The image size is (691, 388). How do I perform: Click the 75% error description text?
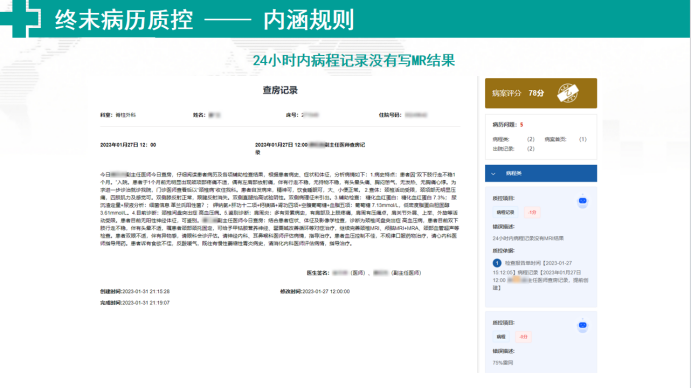503,363
